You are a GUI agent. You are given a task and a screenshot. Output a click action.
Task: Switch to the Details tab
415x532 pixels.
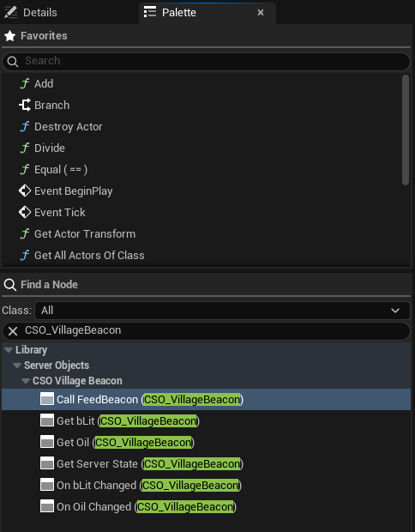40,13
